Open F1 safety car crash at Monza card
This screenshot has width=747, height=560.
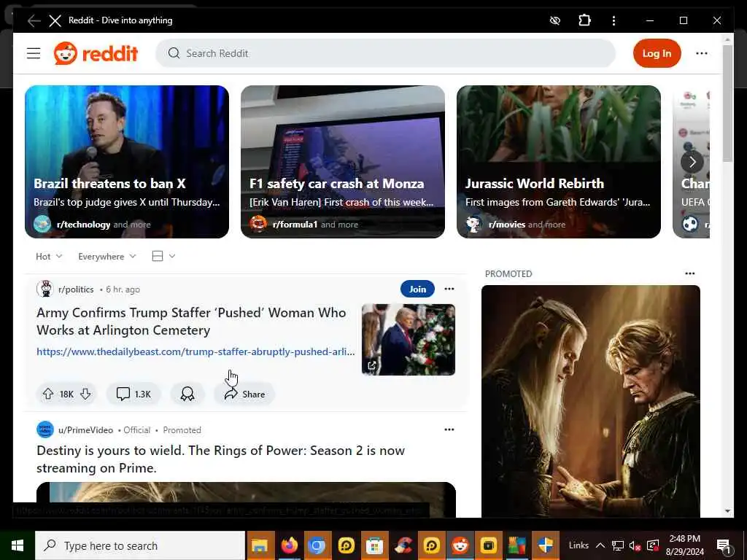pos(343,162)
